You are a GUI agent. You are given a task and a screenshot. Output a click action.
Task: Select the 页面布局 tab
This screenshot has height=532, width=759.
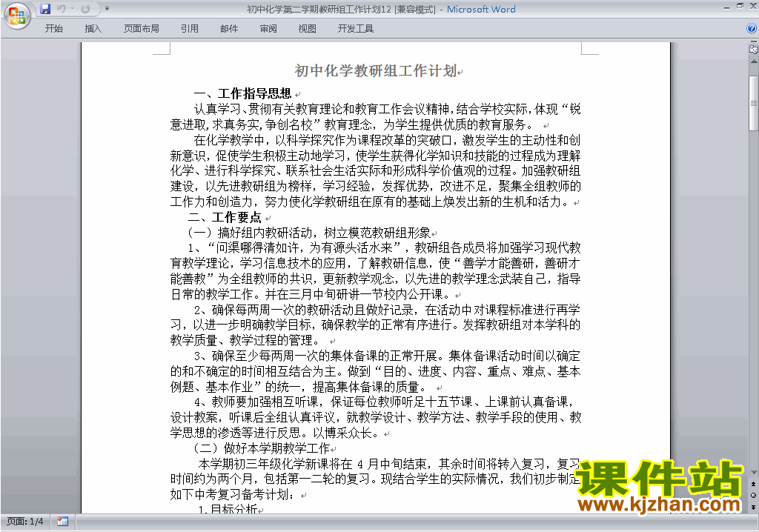click(x=142, y=29)
